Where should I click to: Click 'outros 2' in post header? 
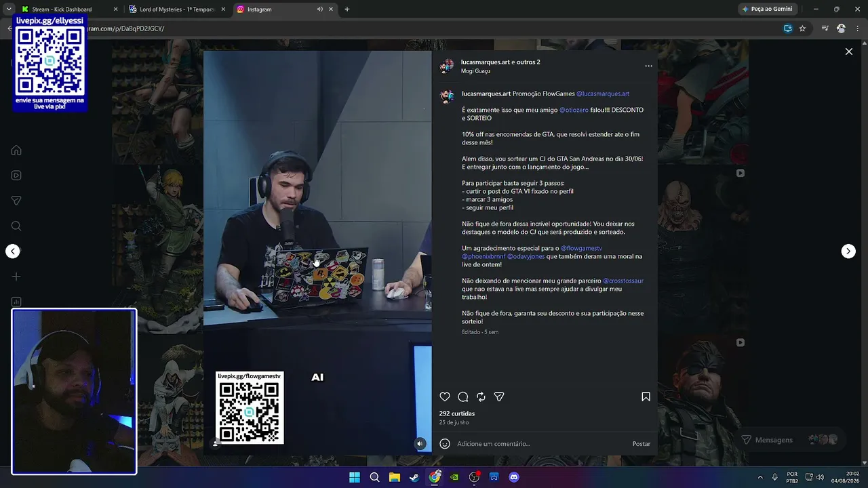pos(528,62)
